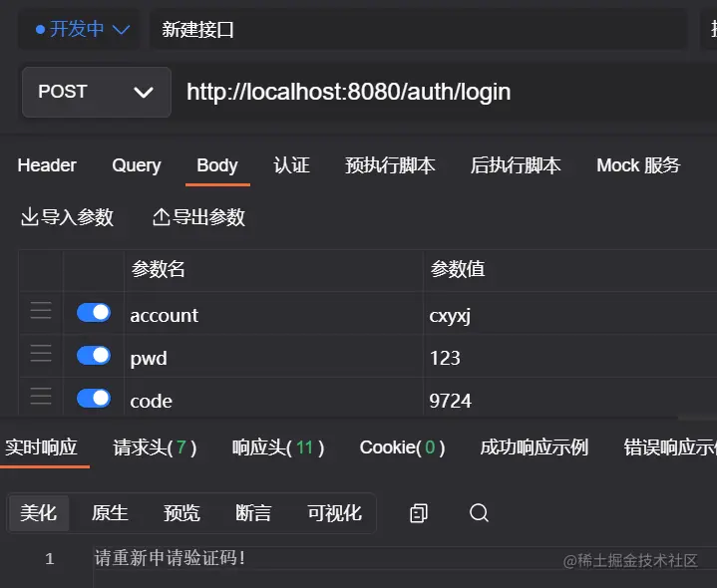This screenshot has height=588, width=717.
Task: Click the cxyxj value cell
Action: pyautogui.click(x=570, y=314)
